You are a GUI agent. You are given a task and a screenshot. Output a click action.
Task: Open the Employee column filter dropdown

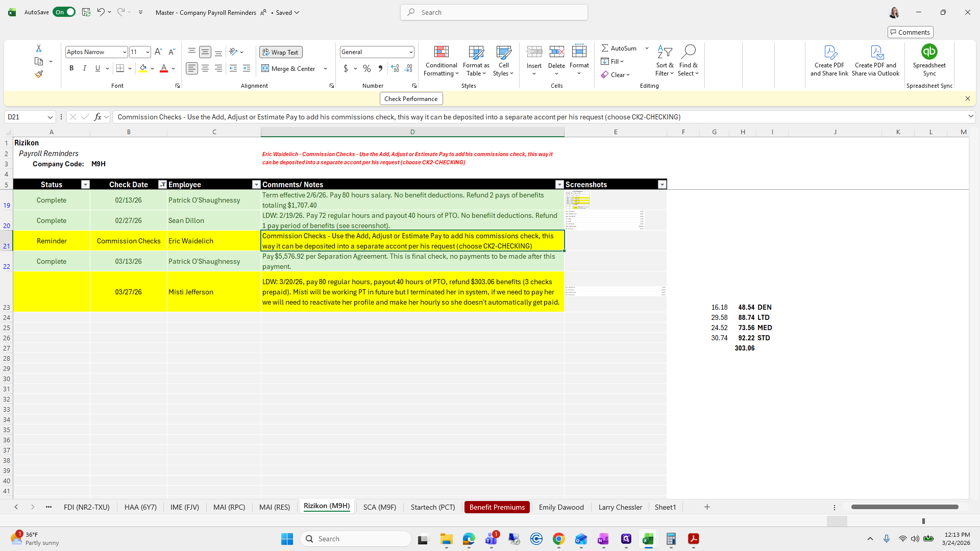[x=256, y=185]
